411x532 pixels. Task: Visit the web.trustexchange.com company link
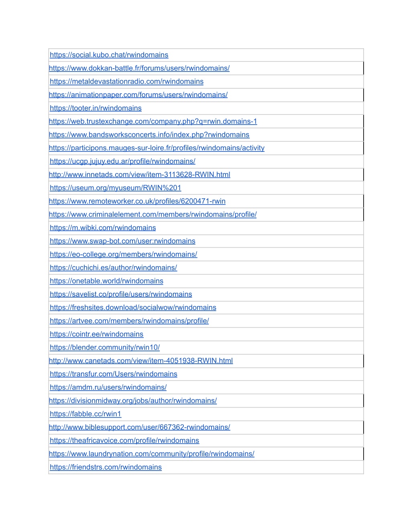point(153,121)
